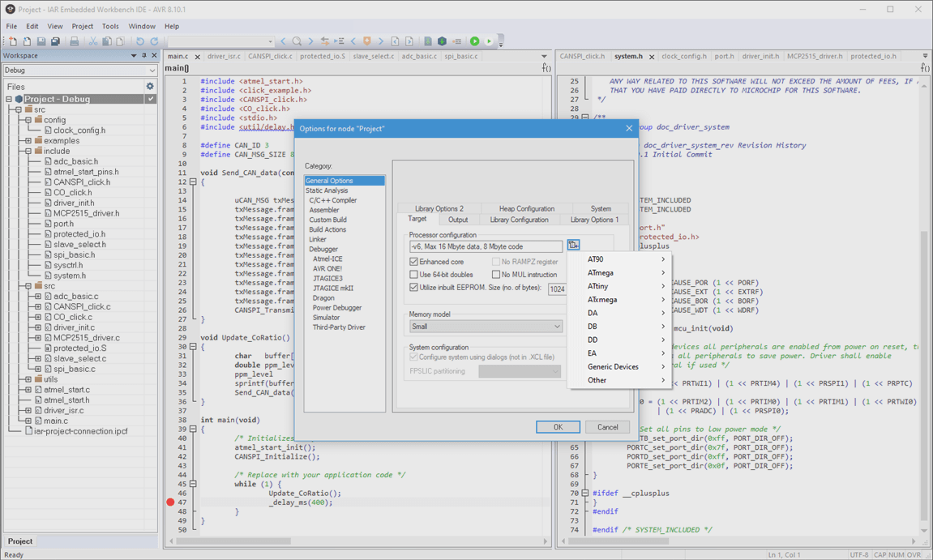This screenshot has height=560, width=933.
Task: Click the Cancel button
Action: 607,427
